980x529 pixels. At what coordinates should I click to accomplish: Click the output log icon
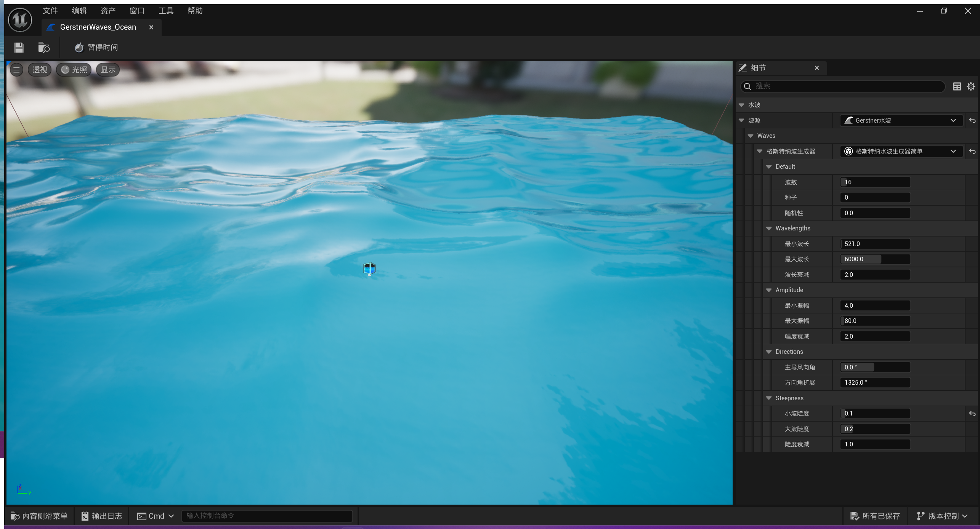click(x=85, y=516)
